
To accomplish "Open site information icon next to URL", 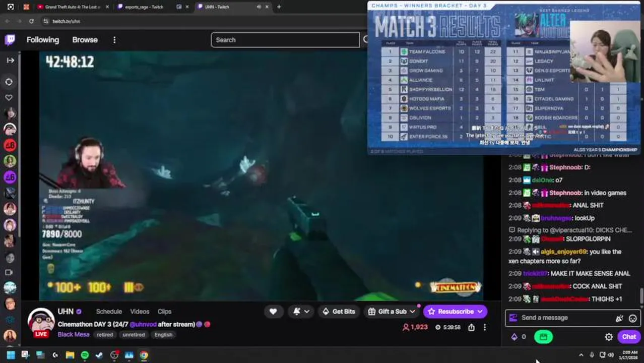I will (x=46, y=21).
